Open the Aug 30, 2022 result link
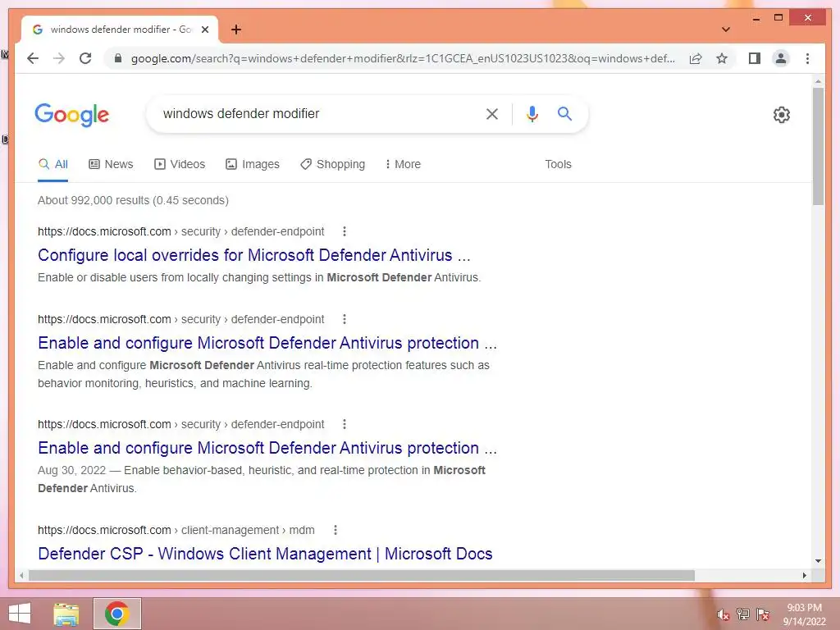The height and width of the screenshot is (630, 840). click(x=267, y=448)
